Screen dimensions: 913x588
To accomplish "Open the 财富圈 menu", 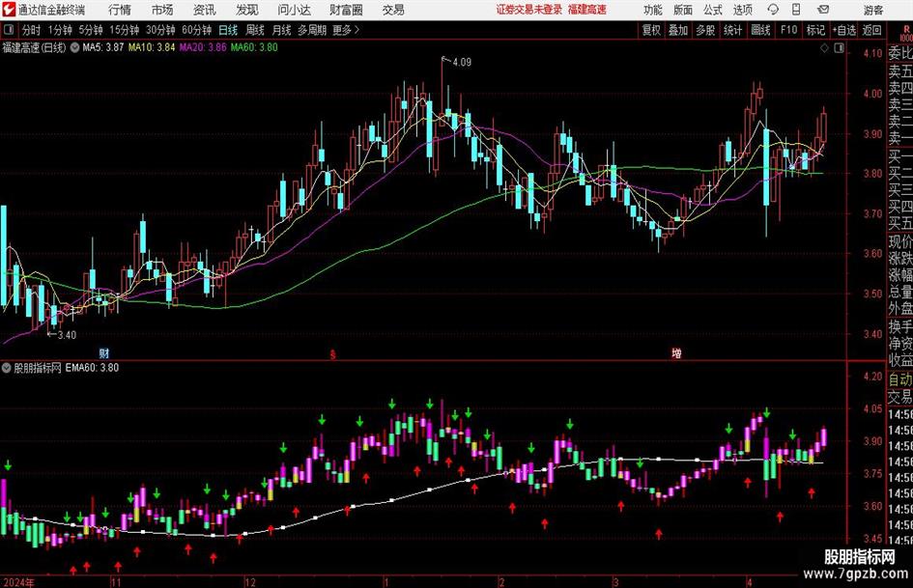I will 346,10.
